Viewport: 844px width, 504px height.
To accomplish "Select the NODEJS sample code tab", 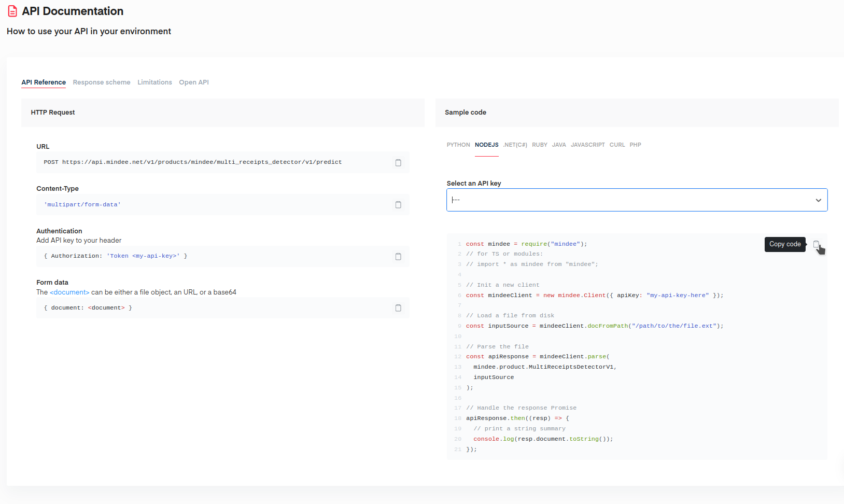I will click(x=486, y=145).
